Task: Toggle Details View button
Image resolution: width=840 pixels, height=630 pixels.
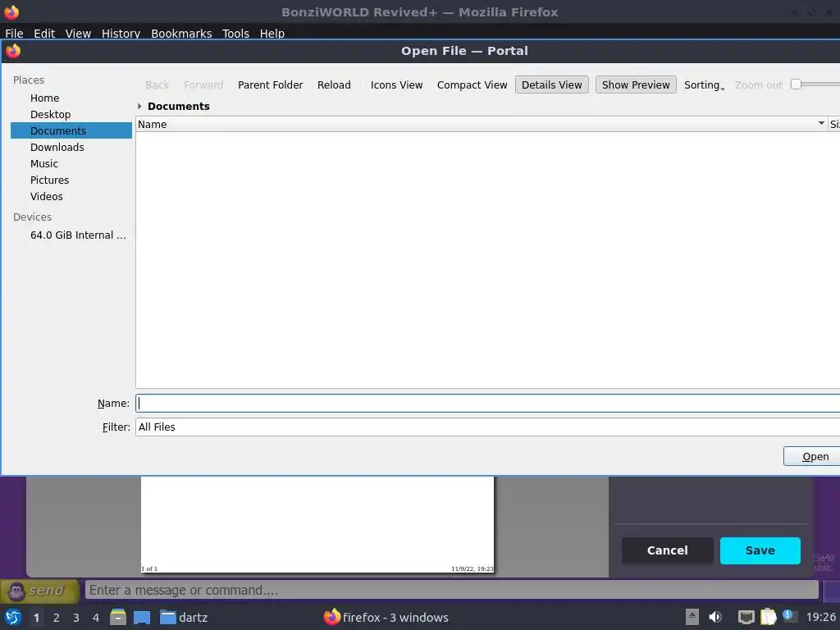Action: (x=552, y=84)
